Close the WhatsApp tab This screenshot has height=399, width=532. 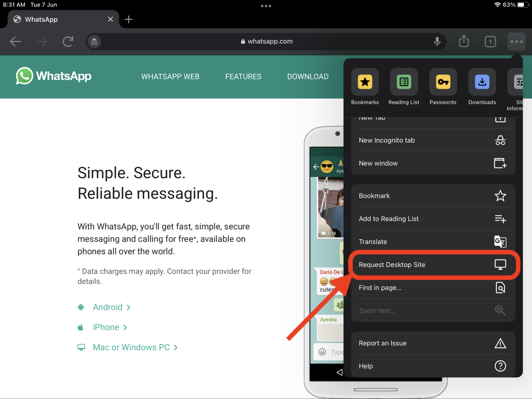click(x=110, y=19)
